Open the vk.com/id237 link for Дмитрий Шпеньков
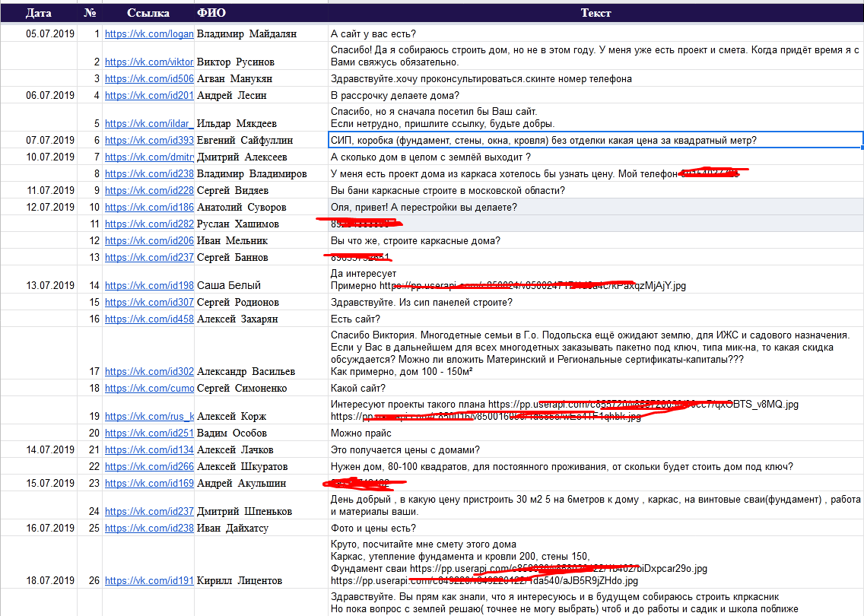Image resolution: width=864 pixels, height=616 pixels. click(149, 511)
